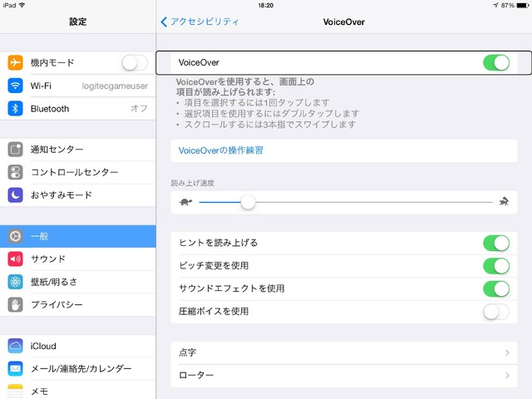Tap the Wi-Fi signal status bar icon
Screen dimensions: 532x399
(x=22, y=5)
